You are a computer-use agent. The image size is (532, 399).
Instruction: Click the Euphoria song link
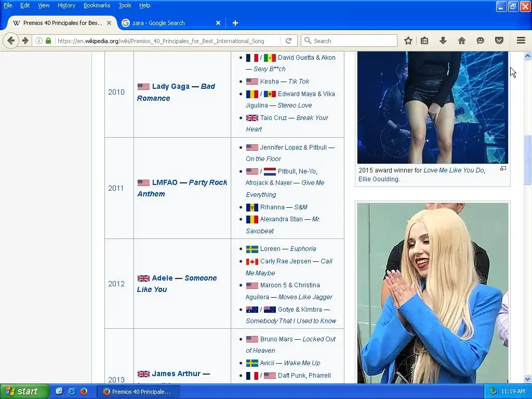303,249
